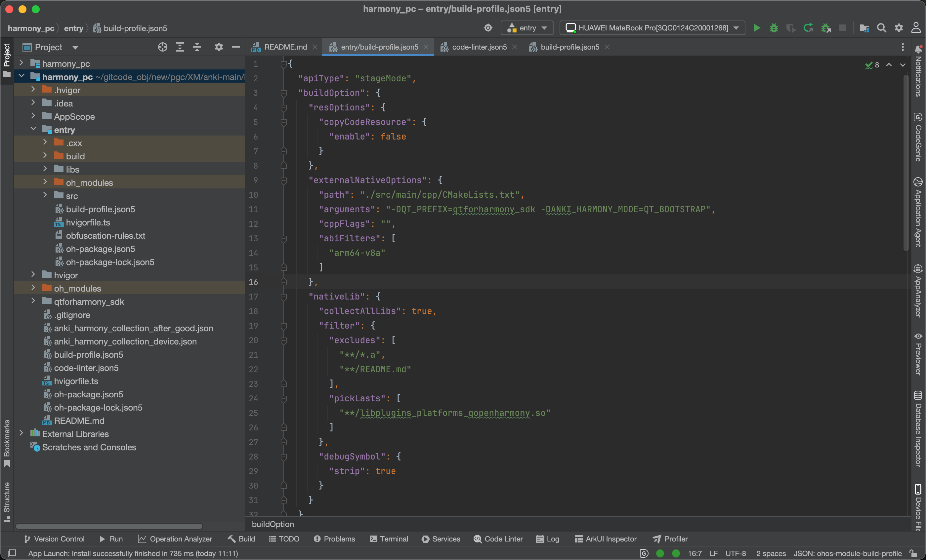This screenshot has width=926, height=560.
Task: Expand the src folder in entry
Action: [x=45, y=195]
